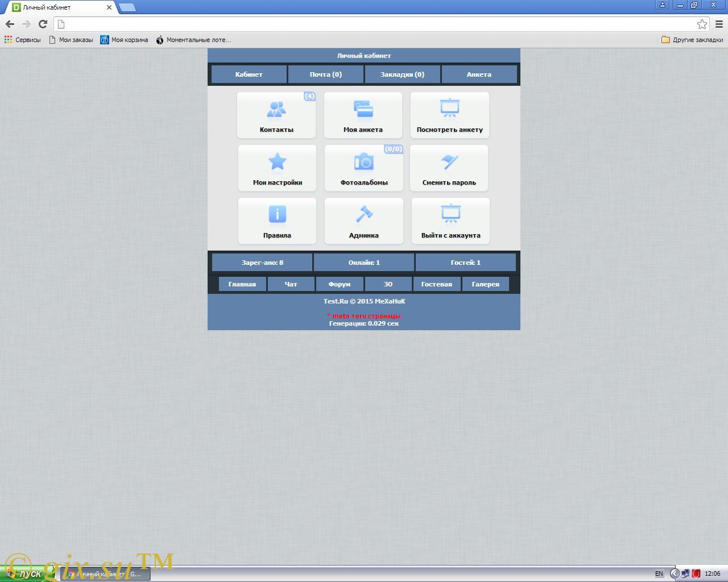Click the Сменить пароль flag icon
This screenshot has height=582, width=728.
449,162
